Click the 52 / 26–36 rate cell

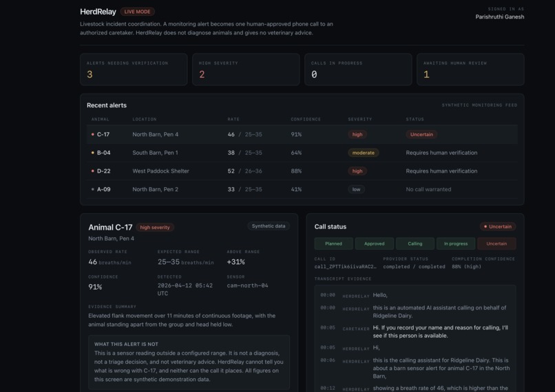tap(245, 171)
